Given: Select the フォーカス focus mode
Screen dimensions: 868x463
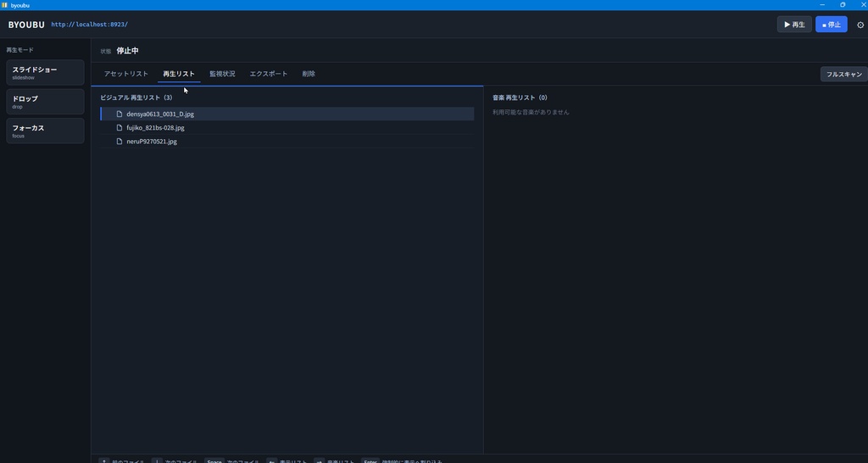Looking at the screenshot, I should pyautogui.click(x=46, y=131).
